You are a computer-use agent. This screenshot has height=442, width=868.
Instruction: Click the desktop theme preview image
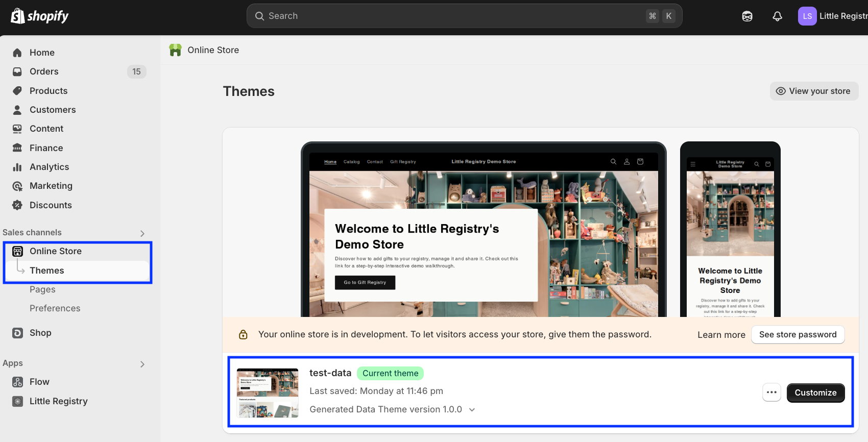pos(484,230)
